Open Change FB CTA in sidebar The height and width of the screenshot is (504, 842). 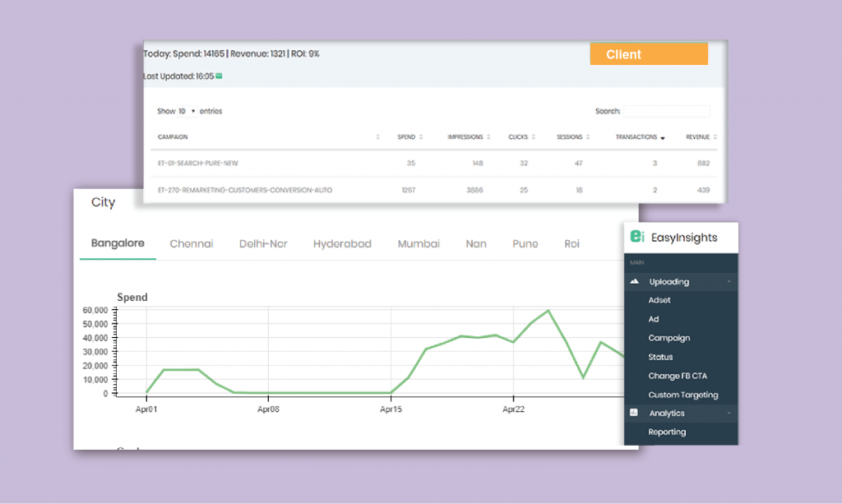point(678,376)
